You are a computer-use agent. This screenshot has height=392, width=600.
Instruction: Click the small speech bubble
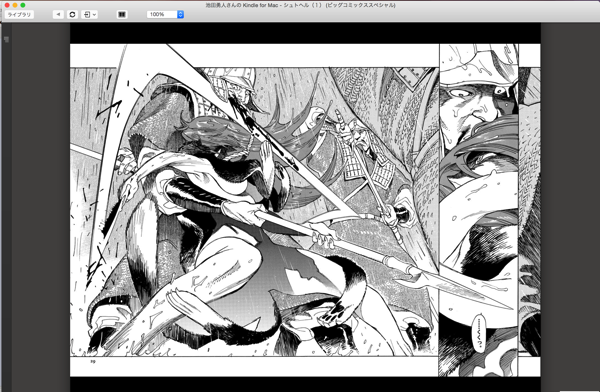pyautogui.click(x=479, y=333)
